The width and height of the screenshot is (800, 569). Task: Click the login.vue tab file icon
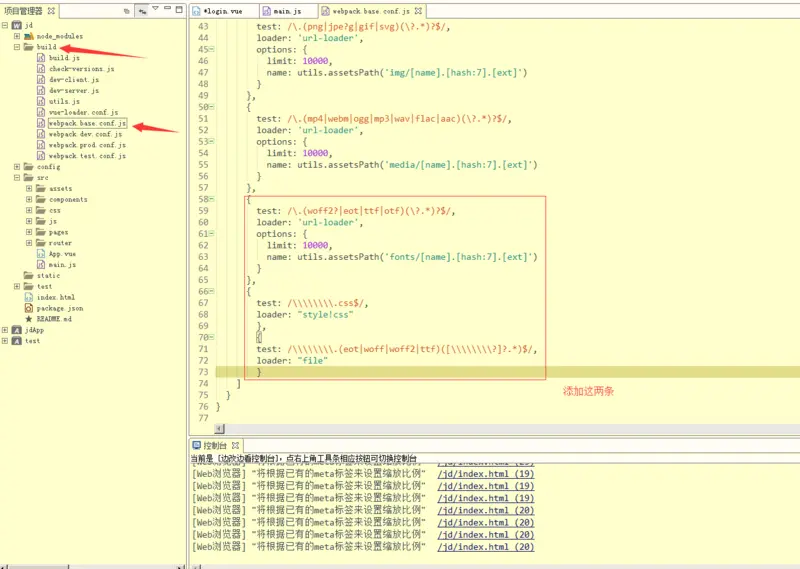[x=196, y=11]
